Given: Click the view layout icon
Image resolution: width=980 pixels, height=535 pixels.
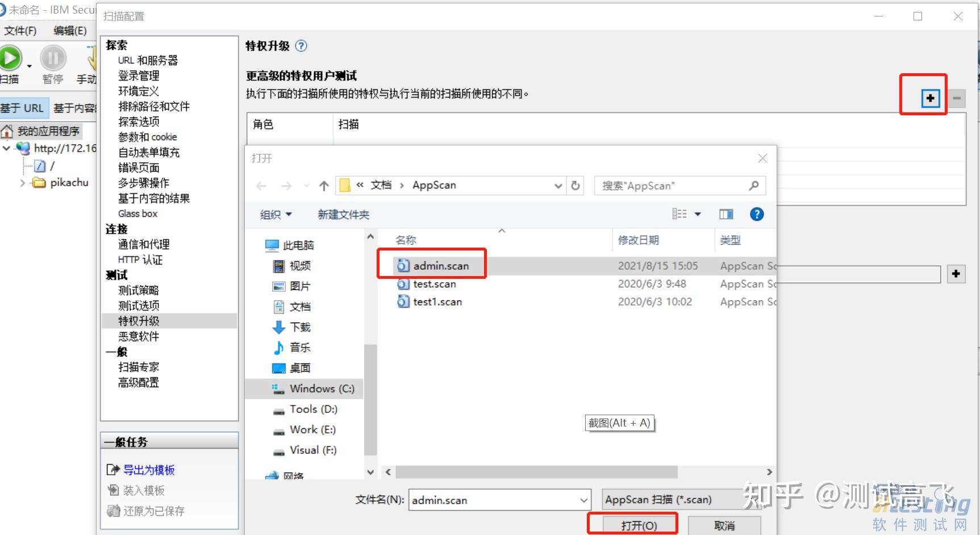Looking at the screenshot, I should (679, 214).
